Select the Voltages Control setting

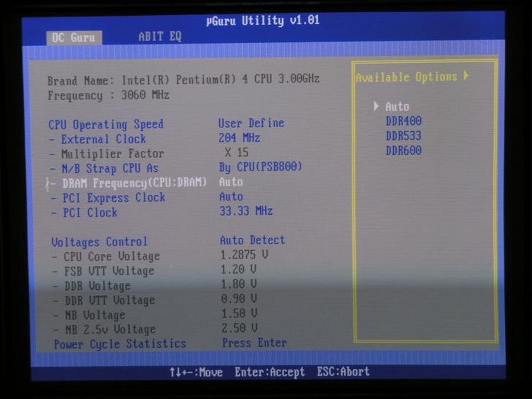click(x=99, y=242)
